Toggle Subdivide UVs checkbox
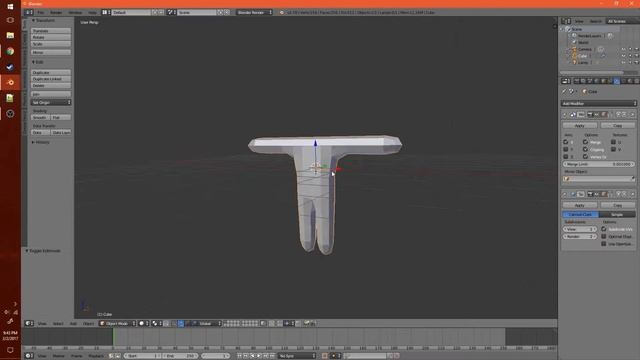 tap(604, 229)
